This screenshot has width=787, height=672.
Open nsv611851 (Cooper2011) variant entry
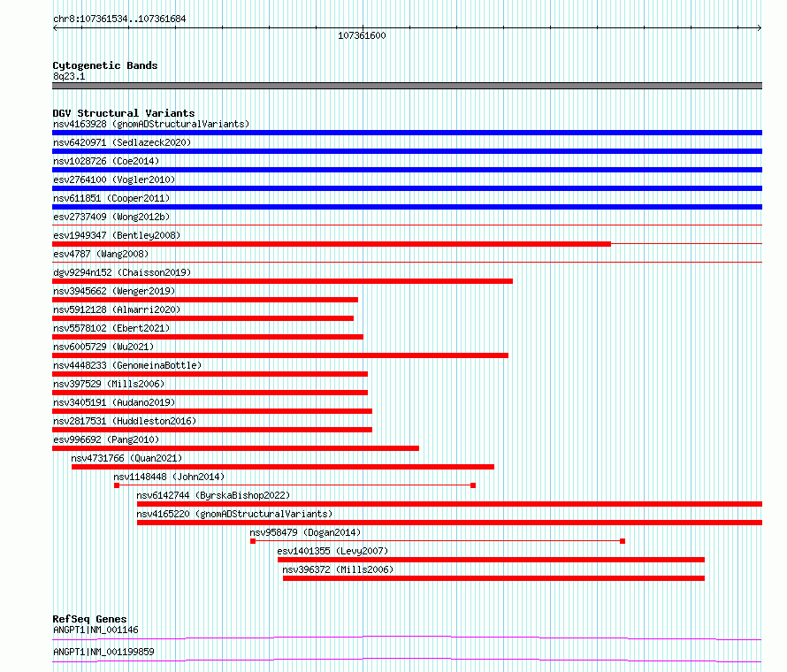(x=111, y=198)
